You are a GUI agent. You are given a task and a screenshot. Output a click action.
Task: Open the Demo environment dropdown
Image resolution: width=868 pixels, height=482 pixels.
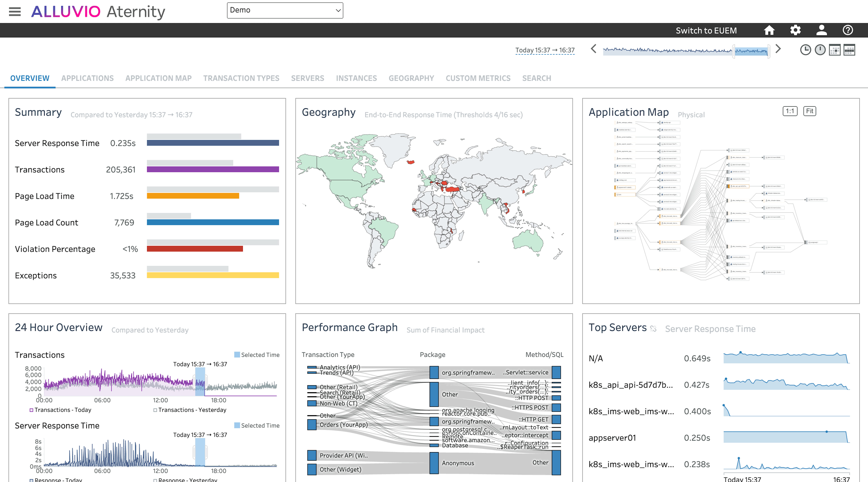point(285,10)
